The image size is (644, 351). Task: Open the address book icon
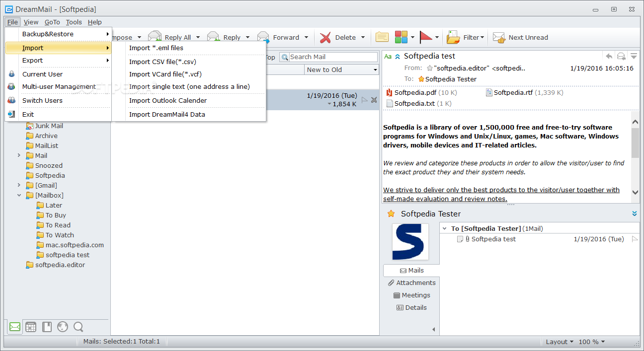pos(47,327)
